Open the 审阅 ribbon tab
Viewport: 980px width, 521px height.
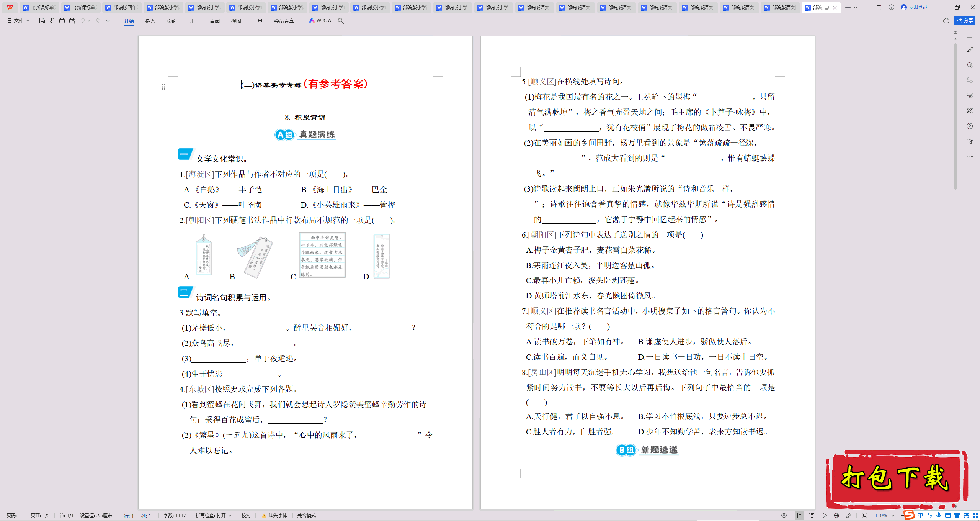pos(215,21)
